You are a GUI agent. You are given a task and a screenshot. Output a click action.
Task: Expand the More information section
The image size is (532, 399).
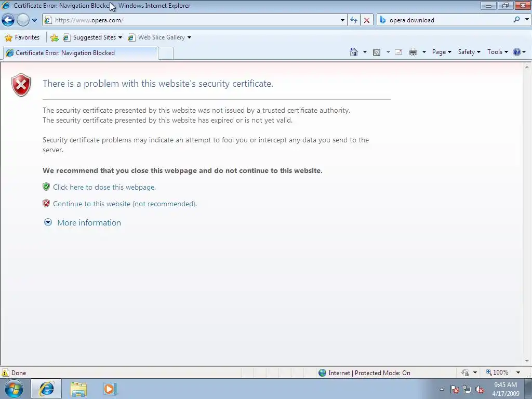83,222
